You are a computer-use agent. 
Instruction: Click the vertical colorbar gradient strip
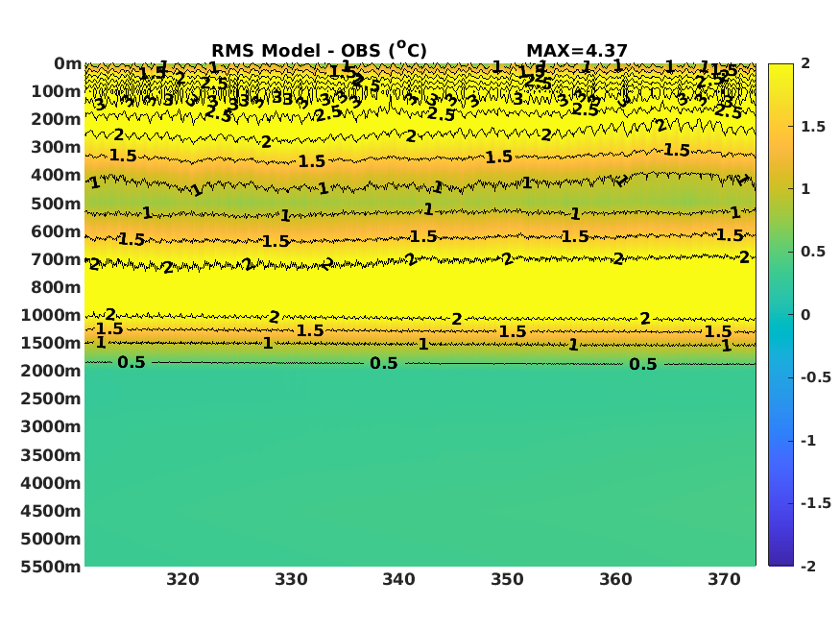[780, 315]
